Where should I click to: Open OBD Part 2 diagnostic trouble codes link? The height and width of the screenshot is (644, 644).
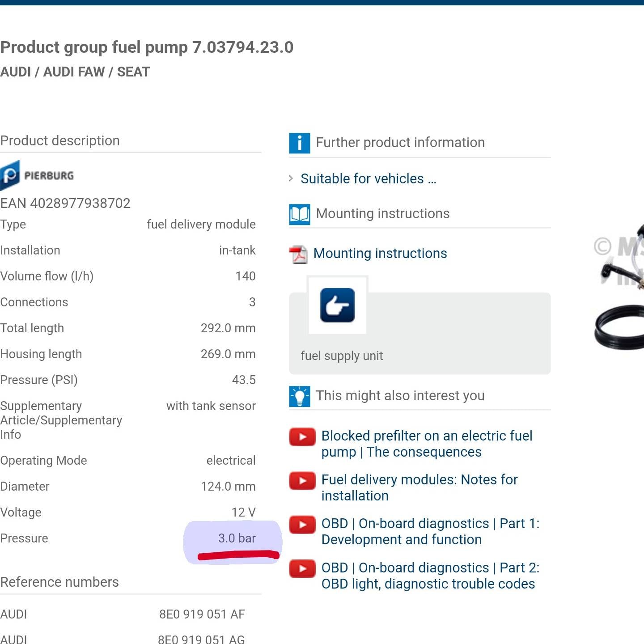[x=430, y=576]
